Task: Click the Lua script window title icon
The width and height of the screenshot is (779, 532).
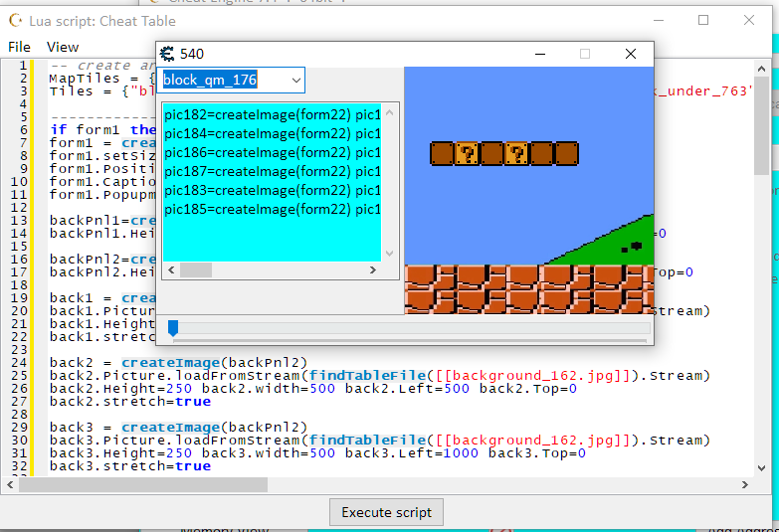Action: click(x=16, y=21)
